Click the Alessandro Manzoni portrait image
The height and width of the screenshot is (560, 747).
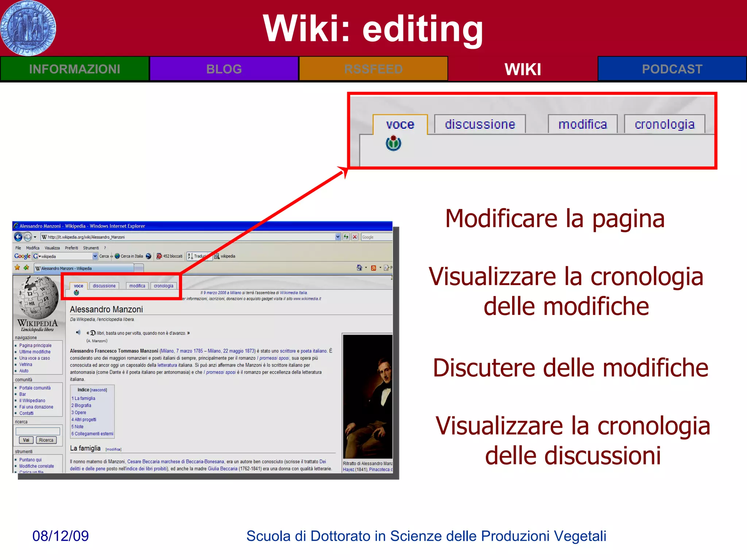[x=368, y=396]
